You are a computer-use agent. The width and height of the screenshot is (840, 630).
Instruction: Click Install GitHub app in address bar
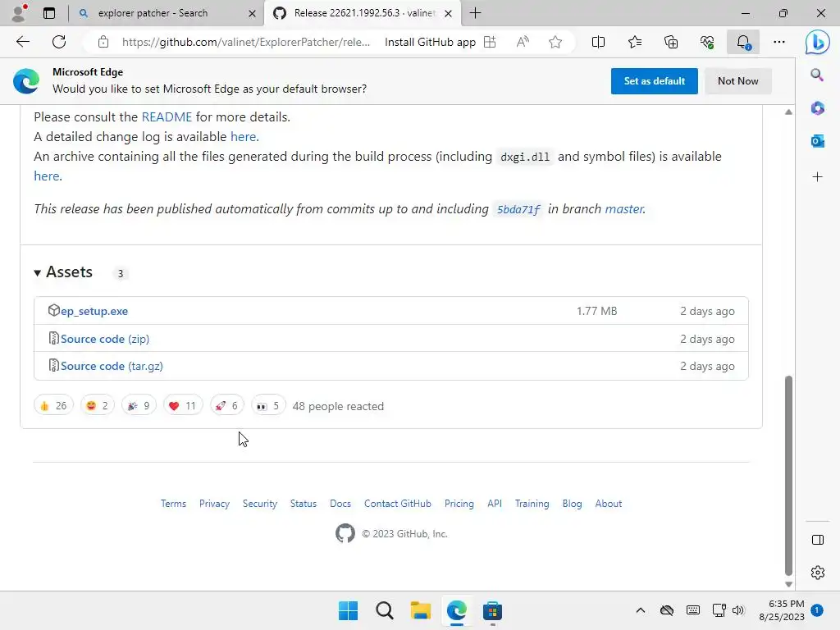coord(430,42)
